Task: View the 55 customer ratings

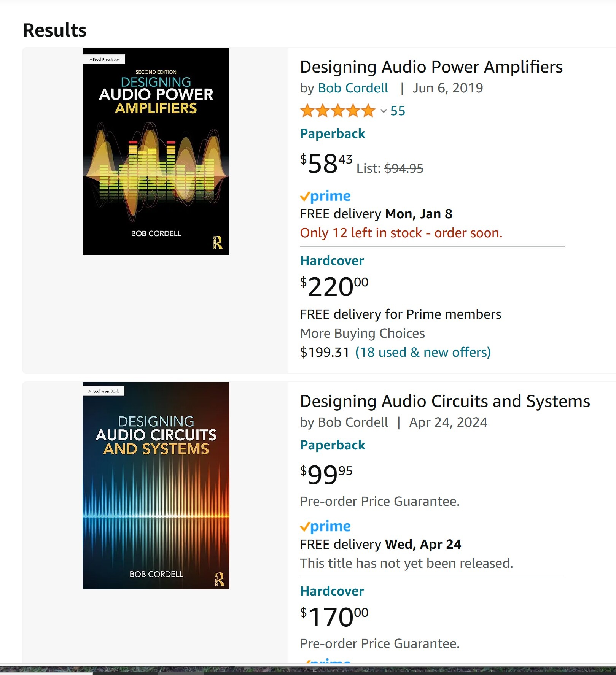Action: 398,111
